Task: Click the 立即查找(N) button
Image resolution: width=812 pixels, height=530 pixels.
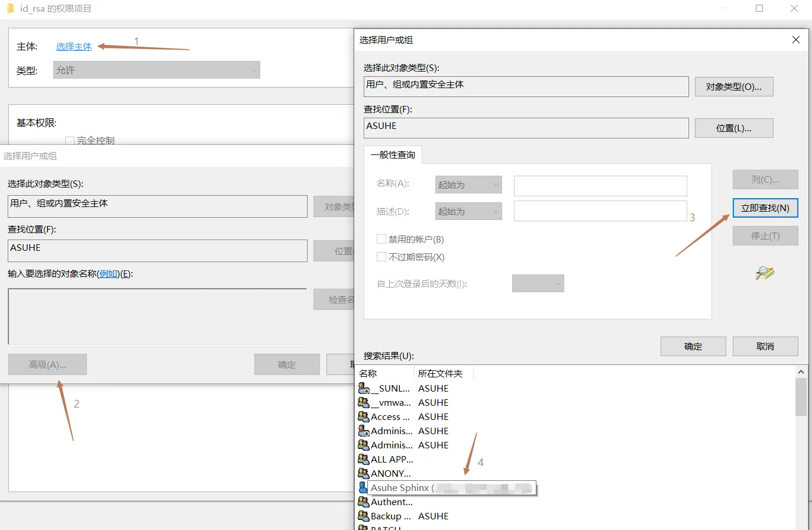Action: click(x=765, y=208)
